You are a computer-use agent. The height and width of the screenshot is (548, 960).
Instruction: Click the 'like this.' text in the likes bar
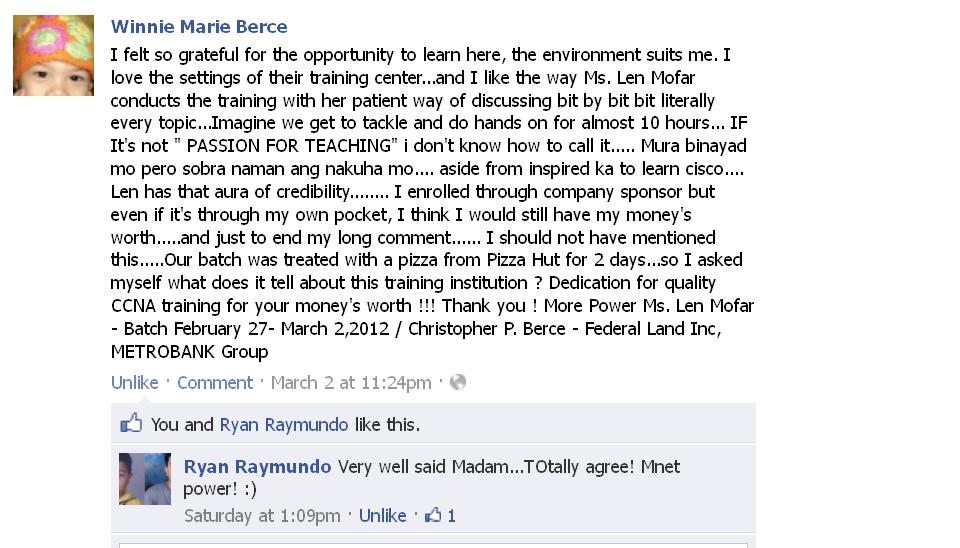click(387, 424)
